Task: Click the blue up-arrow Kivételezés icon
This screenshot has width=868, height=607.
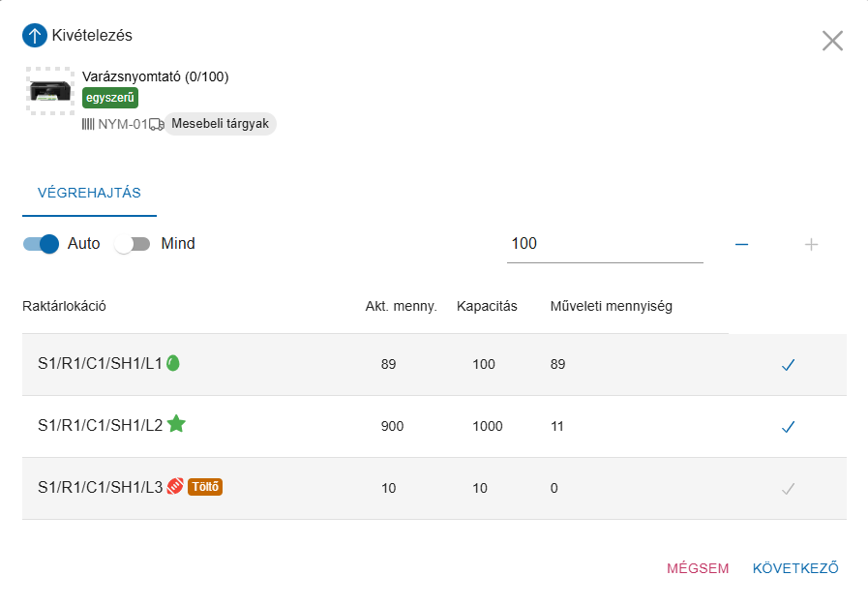Action: [x=35, y=36]
